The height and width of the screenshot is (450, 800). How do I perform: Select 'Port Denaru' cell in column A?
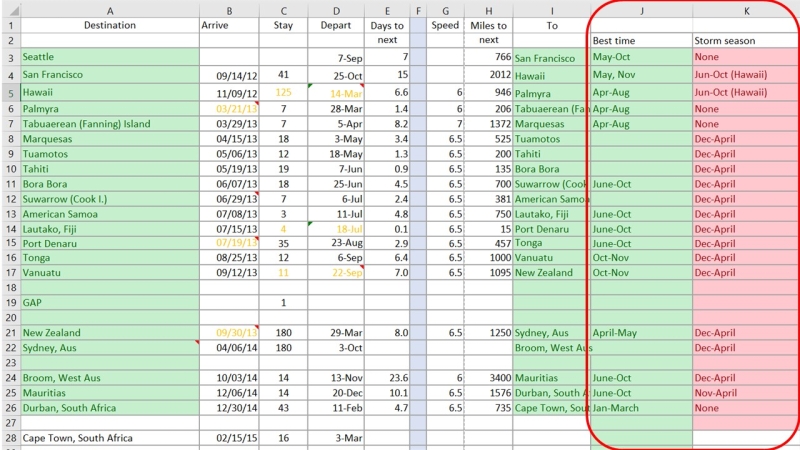tap(110, 243)
